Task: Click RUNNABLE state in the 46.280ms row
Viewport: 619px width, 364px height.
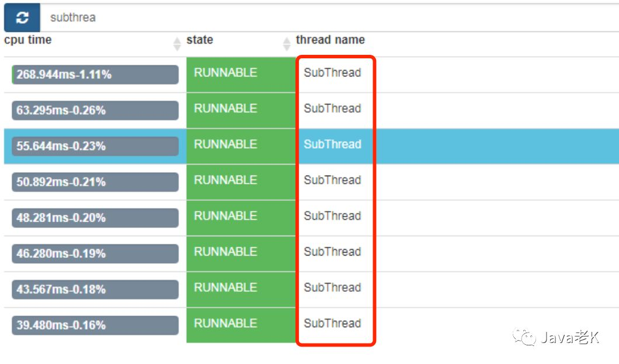Action: pos(241,254)
